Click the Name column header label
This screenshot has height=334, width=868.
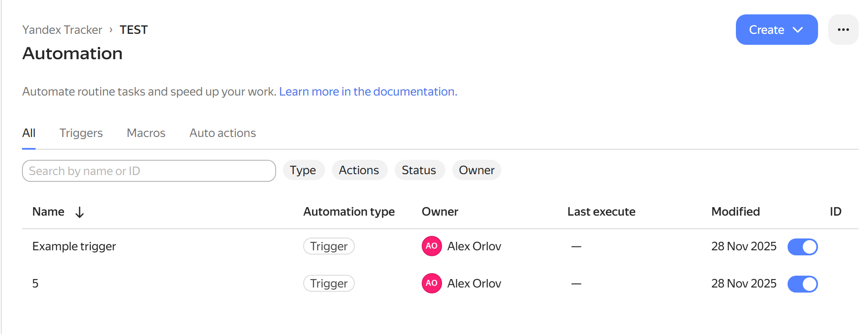tap(48, 211)
